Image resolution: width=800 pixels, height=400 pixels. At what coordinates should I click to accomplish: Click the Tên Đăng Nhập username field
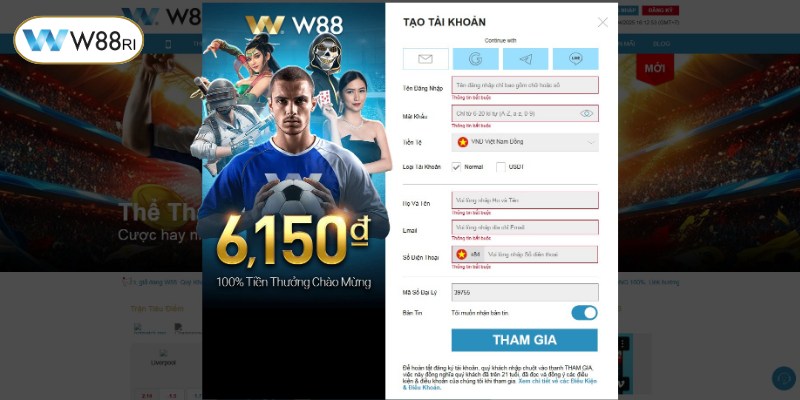[x=525, y=85]
